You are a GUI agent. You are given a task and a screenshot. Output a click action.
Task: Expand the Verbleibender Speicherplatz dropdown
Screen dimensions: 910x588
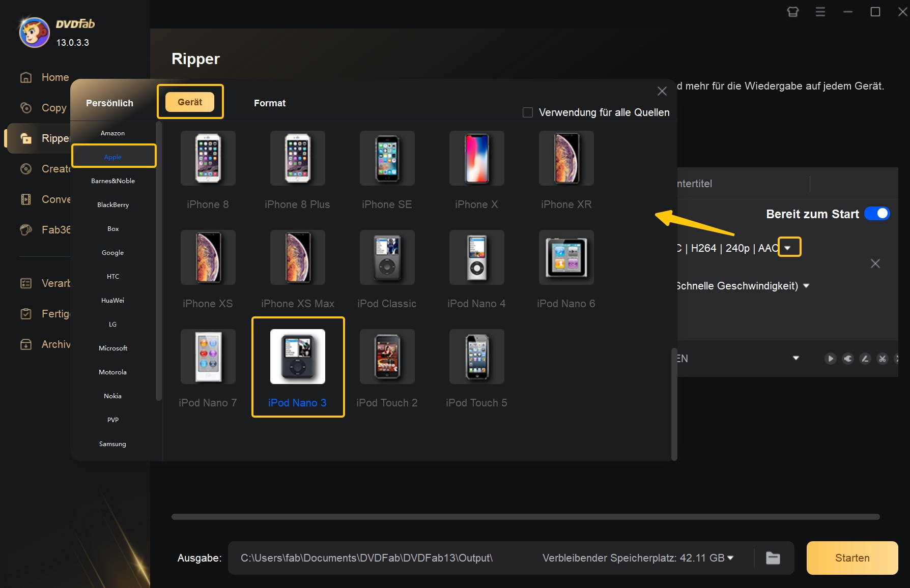(731, 558)
